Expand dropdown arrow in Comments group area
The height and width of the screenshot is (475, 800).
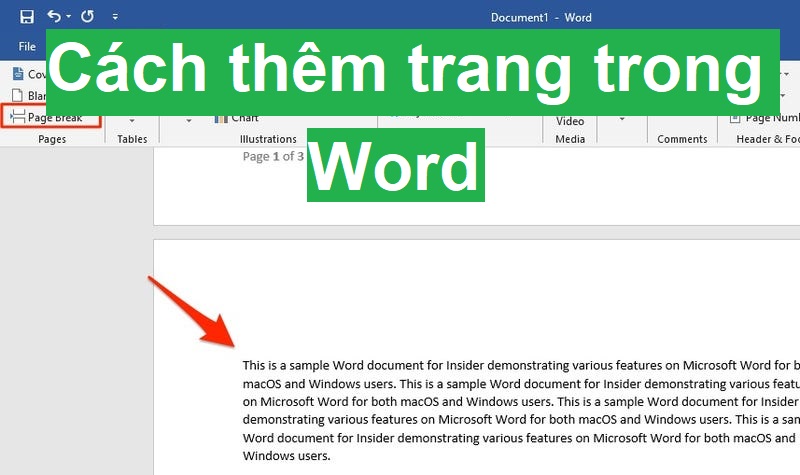coord(621,119)
